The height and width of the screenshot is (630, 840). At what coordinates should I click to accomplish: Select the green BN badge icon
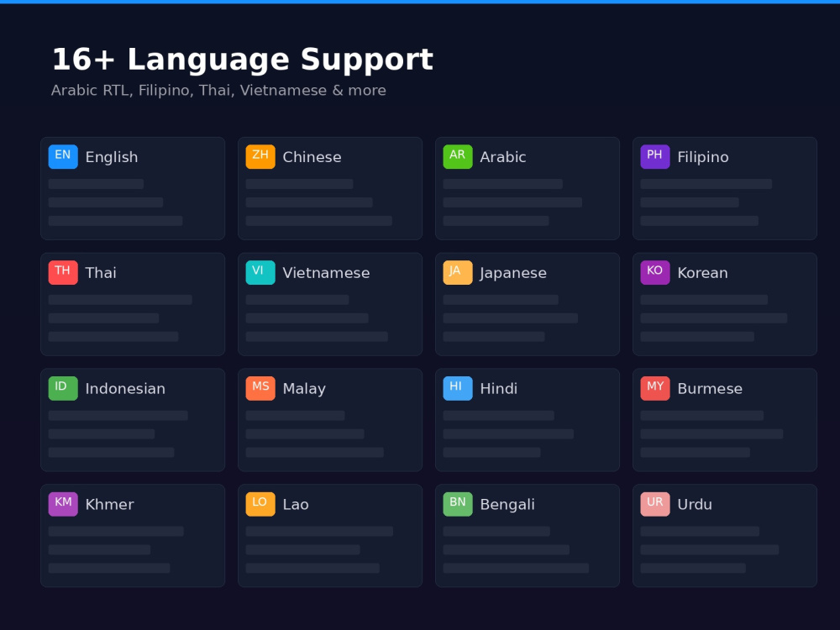tap(458, 504)
